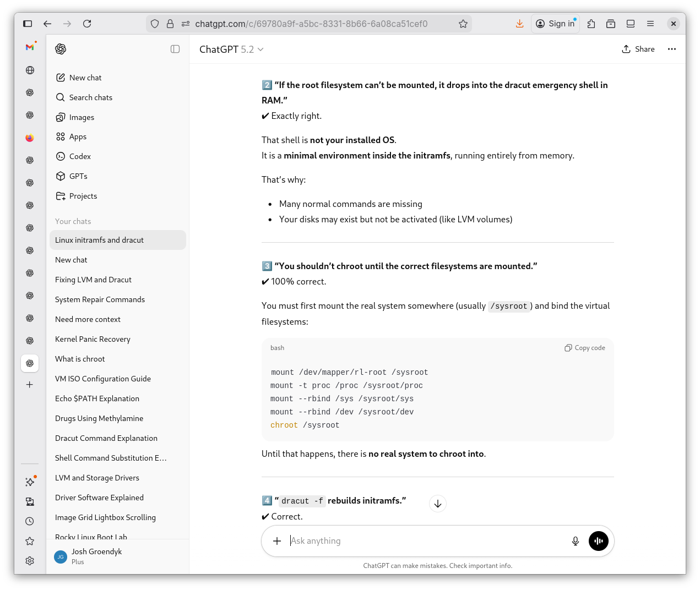The width and height of the screenshot is (700, 590).
Task: Click the plus attach icon in composer
Action: point(277,541)
